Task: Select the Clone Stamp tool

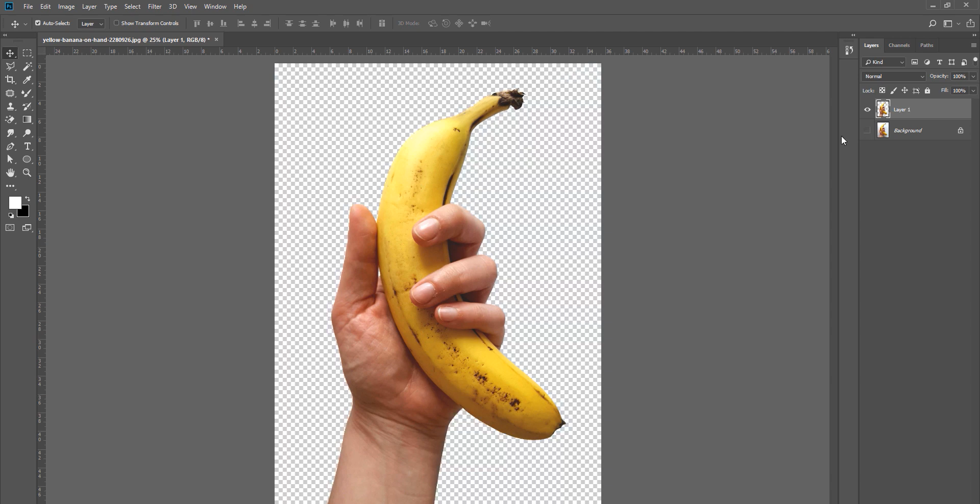Action: click(x=10, y=106)
